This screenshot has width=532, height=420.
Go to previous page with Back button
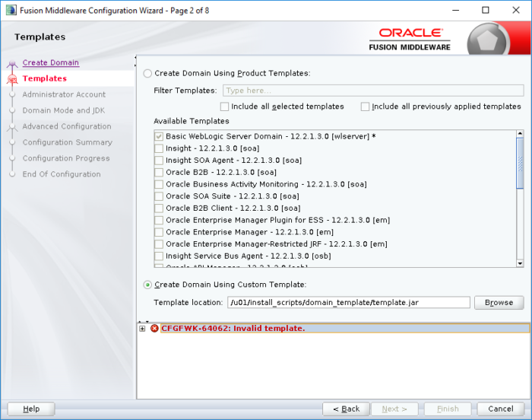pos(346,409)
